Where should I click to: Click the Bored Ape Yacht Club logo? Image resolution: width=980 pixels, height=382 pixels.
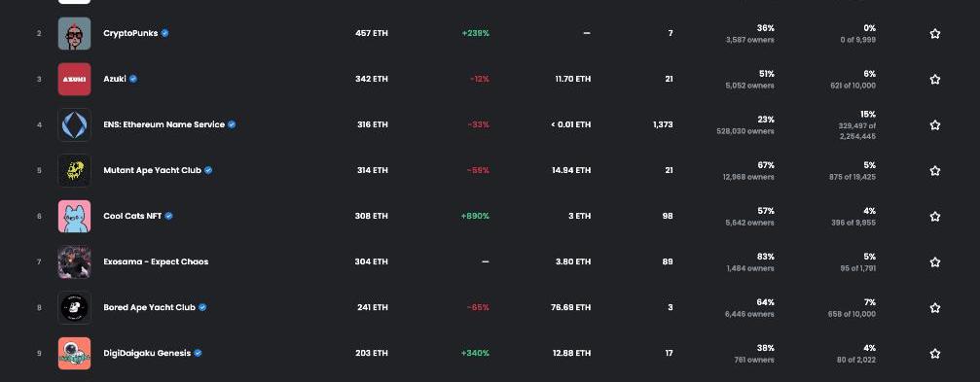(74, 308)
